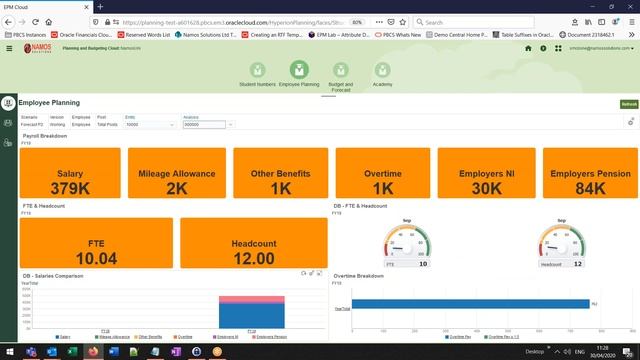Open the navigator hamburger menu
The height and width of the screenshot is (360, 640).
9,49
